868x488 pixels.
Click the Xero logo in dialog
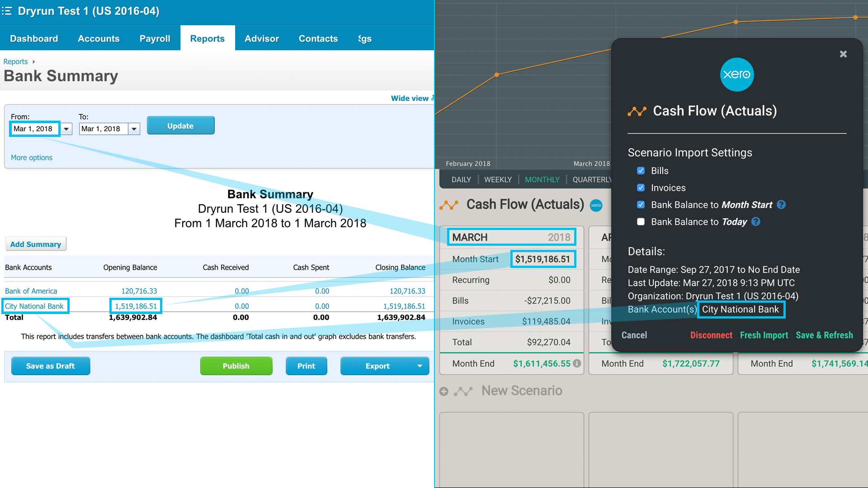(x=736, y=75)
